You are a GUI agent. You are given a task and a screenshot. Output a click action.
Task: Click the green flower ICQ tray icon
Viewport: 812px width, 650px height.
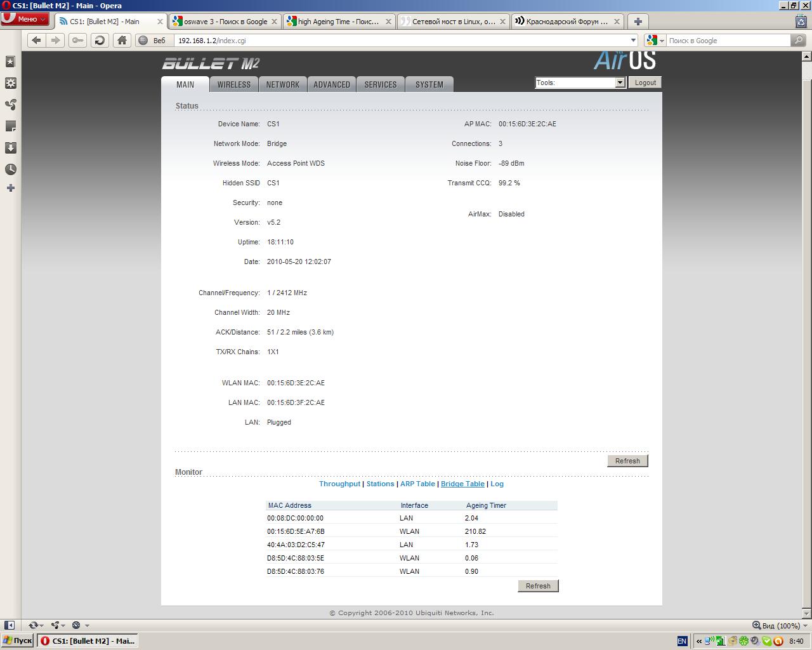click(x=743, y=641)
